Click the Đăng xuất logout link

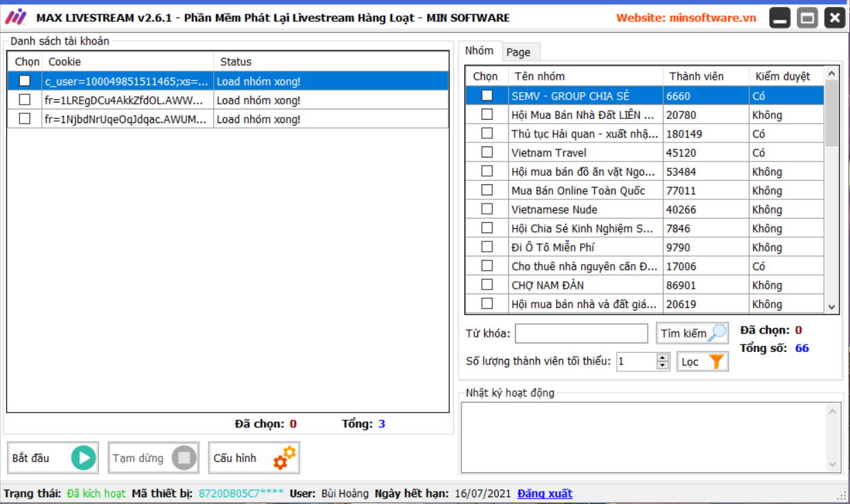pos(545,494)
